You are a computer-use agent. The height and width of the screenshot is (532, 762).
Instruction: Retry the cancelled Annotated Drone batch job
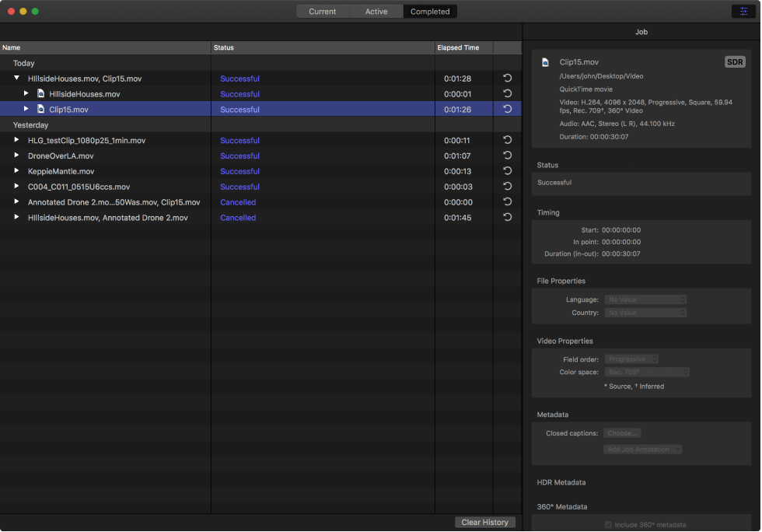[506, 202]
